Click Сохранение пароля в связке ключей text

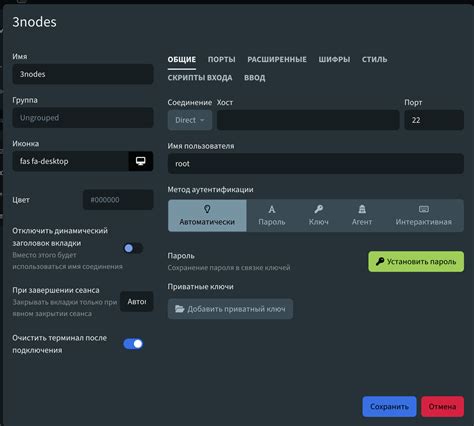click(x=229, y=268)
